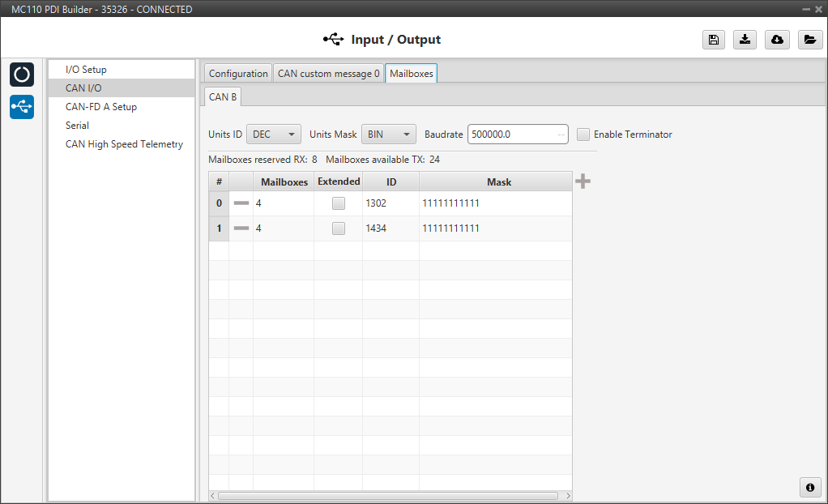Screen dimensions: 828x504
Task: Add a mailbox row with plus icon
Action: click(583, 182)
